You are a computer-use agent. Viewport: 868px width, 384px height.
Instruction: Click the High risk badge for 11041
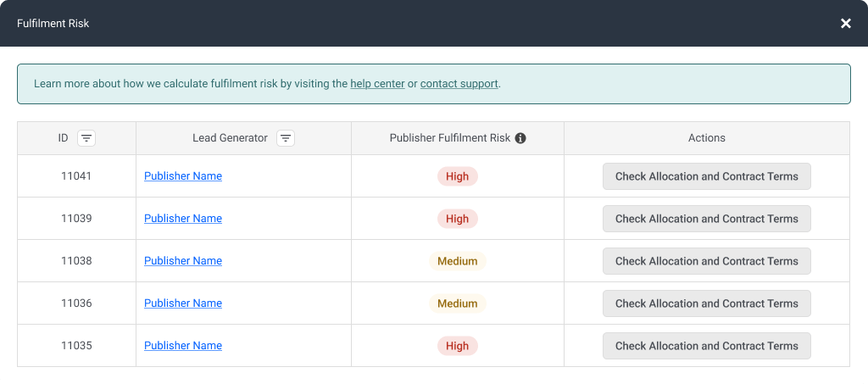(x=457, y=176)
